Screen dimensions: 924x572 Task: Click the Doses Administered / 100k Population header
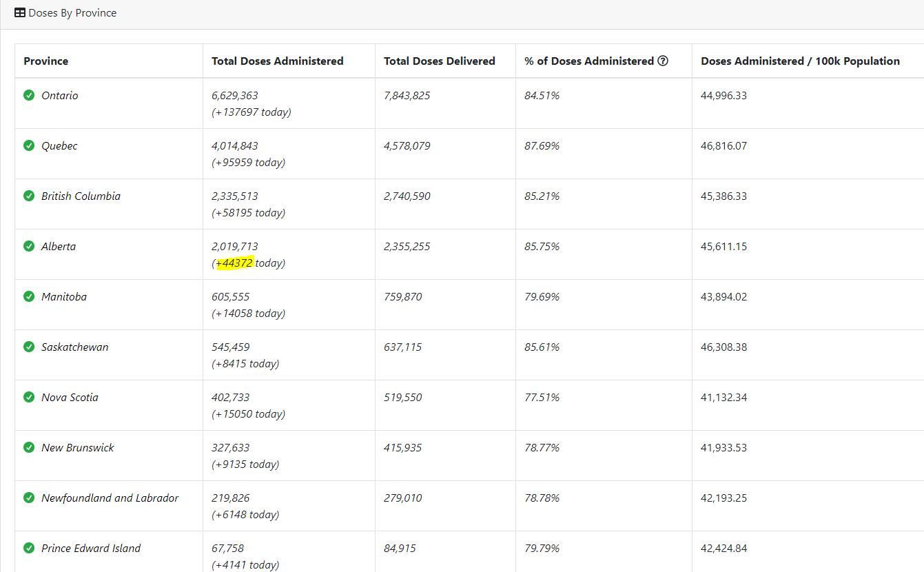(800, 61)
